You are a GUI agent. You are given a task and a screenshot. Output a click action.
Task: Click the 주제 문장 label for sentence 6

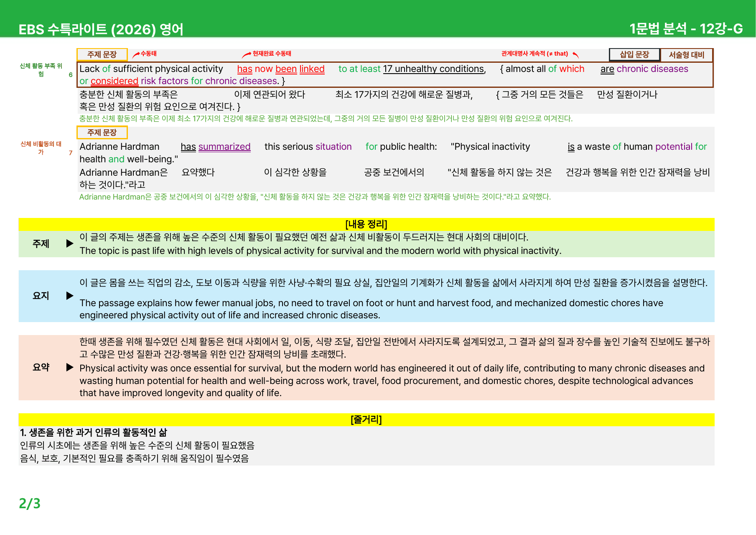[102, 54]
